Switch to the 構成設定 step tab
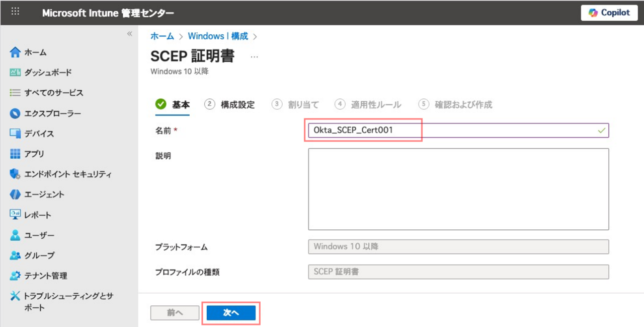 230,105
